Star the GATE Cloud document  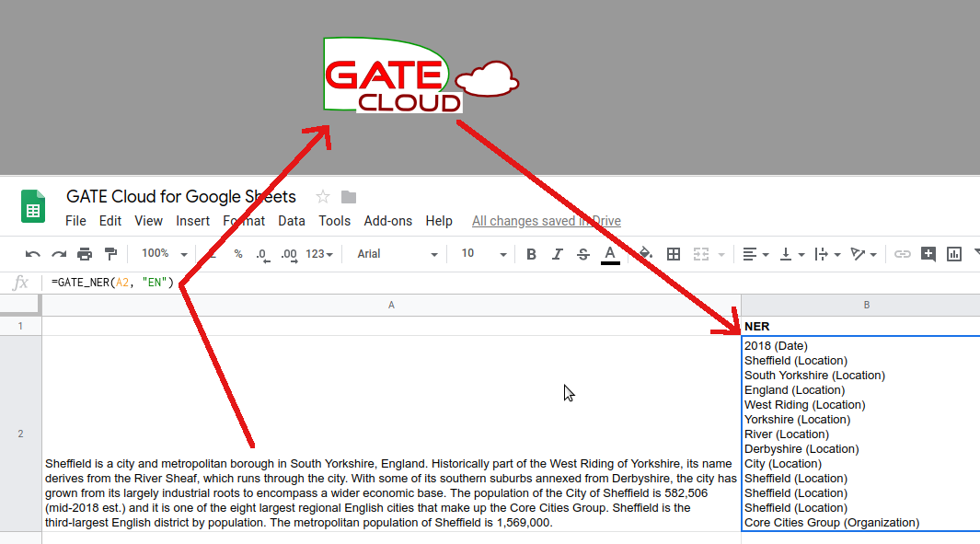pyautogui.click(x=322, y=197)
